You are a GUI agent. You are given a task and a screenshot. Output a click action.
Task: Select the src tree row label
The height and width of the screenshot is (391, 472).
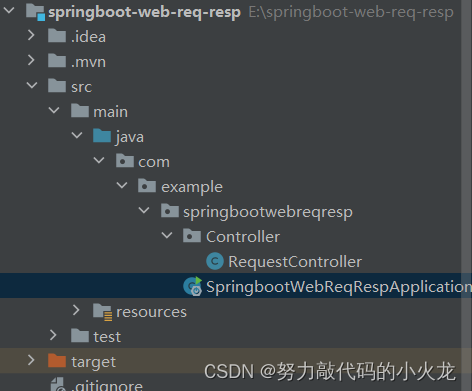pos(81,87)
